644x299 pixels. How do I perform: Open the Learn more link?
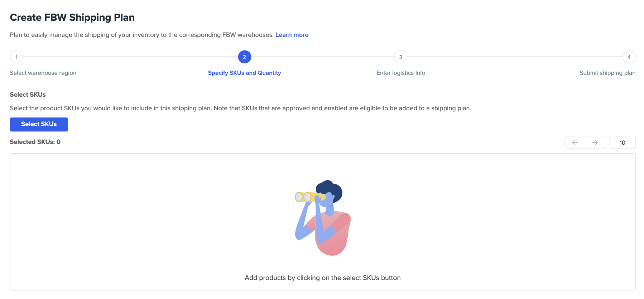click(292, 35)
